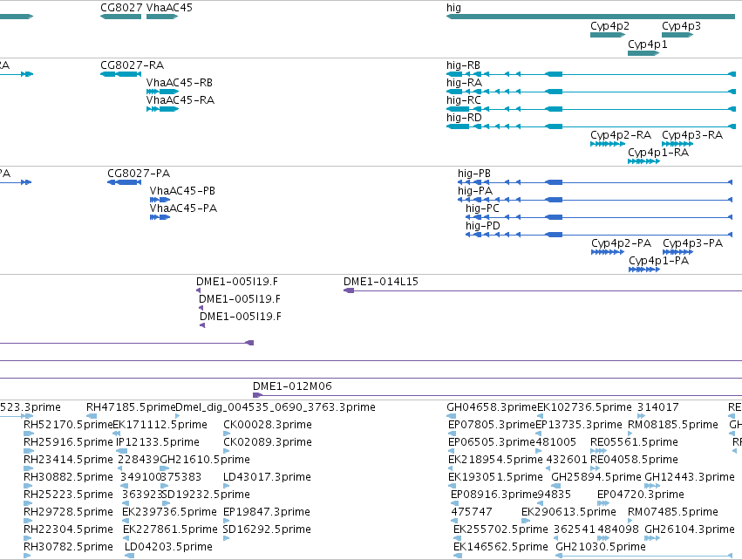The width and height of the screenshot is (742, 560).
Task: Select the Cyp4p2 gene glyph
Action: point(608,35)
